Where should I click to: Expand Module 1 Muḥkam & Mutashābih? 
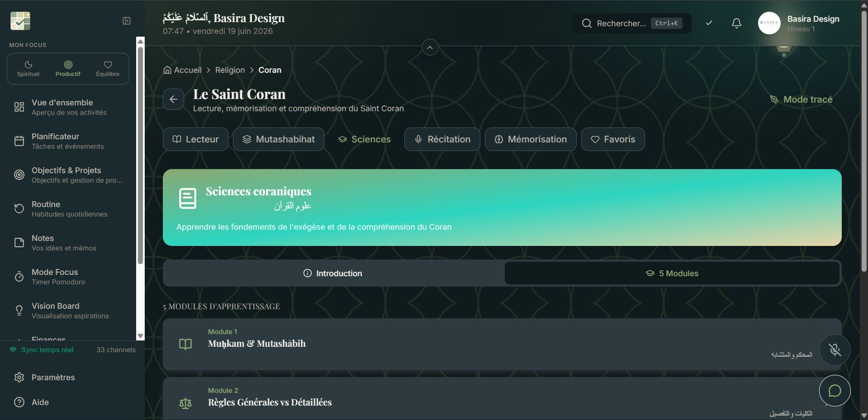pyautogui.click(x=502, y=344)
